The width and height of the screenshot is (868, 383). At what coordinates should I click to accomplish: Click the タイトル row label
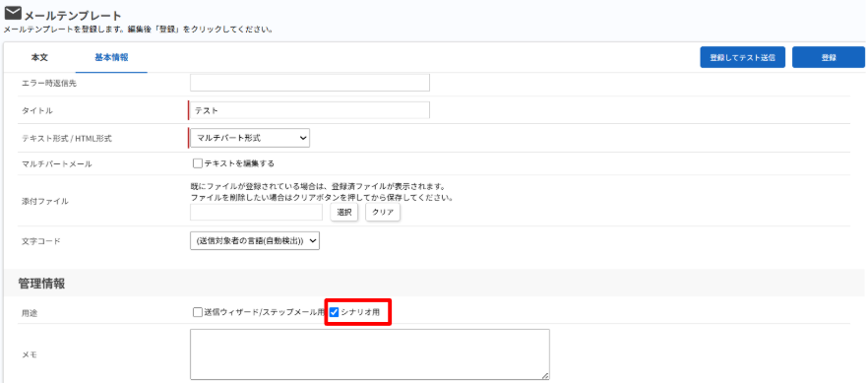(x=37, y=110)
